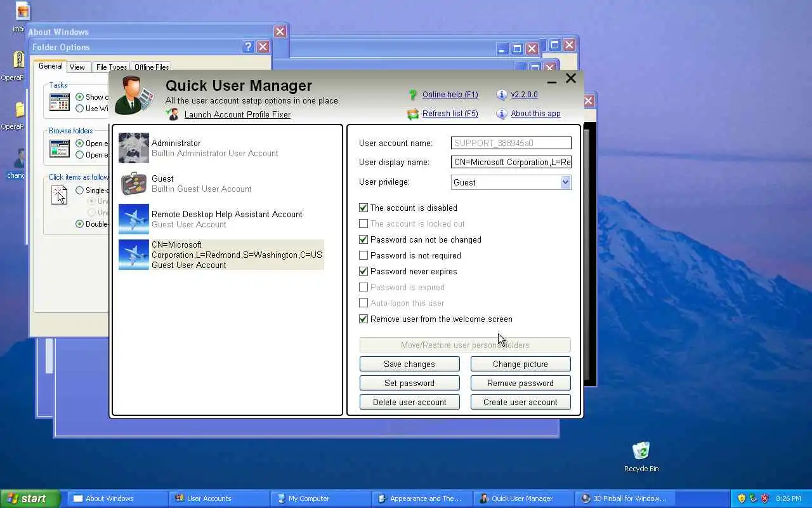
Task: Select the CN=Microsoft Corporation account airplane picture
Action: pos(134,255)
